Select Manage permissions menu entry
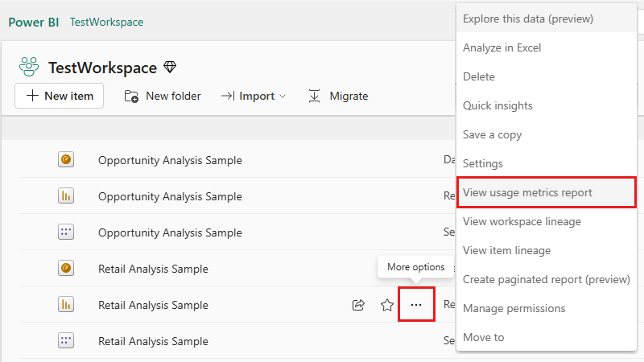 [x=514, y=308]
